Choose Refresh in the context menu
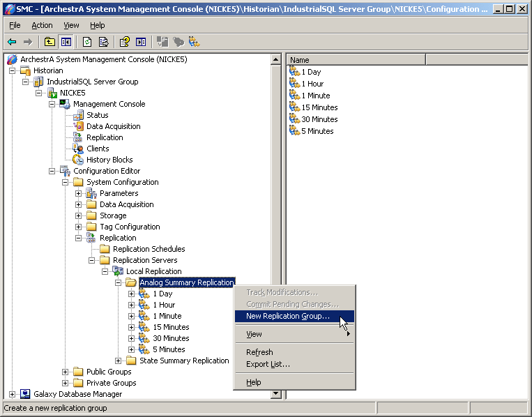The width and height of the screenshot is (532, 417). tap(294, 352)
